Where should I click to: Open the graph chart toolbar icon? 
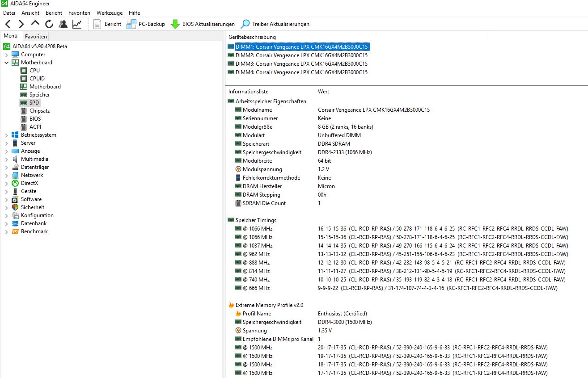[x=77, y=24]
